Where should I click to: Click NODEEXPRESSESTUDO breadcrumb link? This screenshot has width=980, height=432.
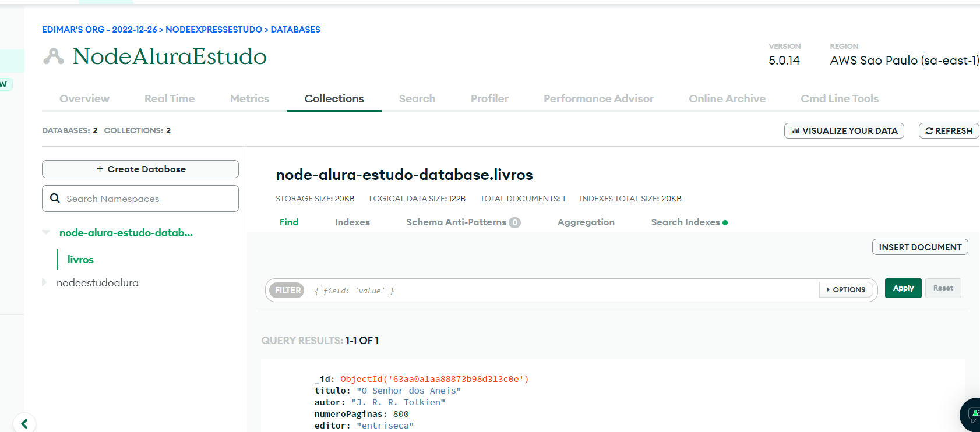214,30
